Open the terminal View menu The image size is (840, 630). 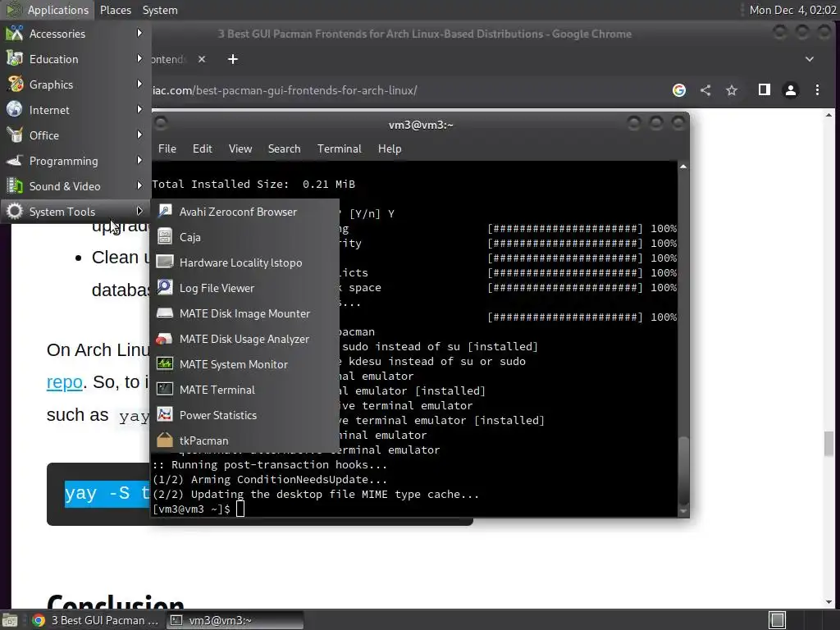click(x=240, y=148)
